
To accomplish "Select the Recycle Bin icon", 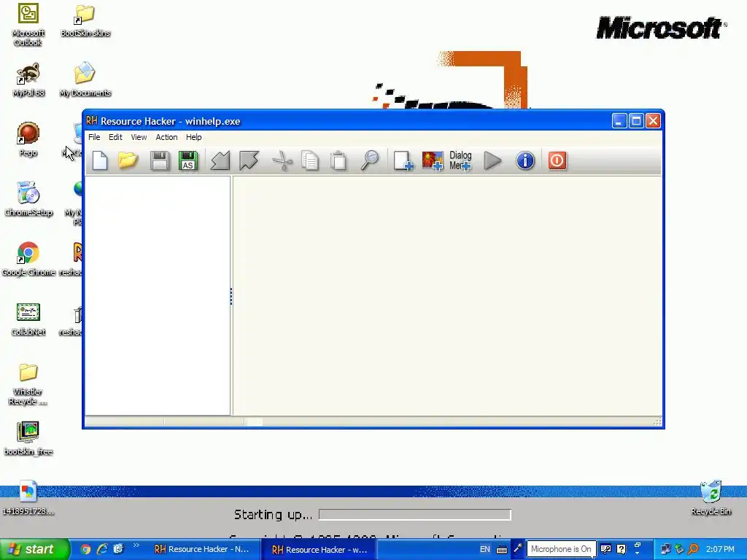I will (711, 498).
